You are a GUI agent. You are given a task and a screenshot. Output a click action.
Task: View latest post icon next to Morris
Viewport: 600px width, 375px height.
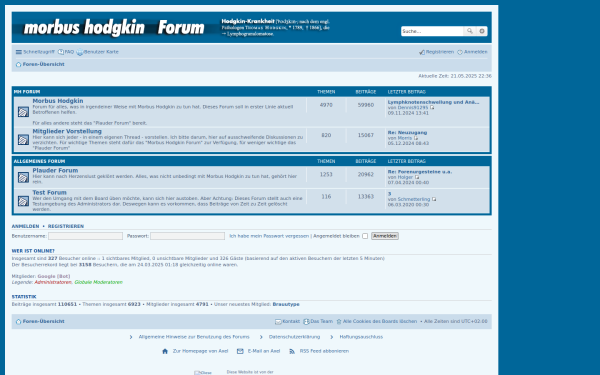(416, 138)
